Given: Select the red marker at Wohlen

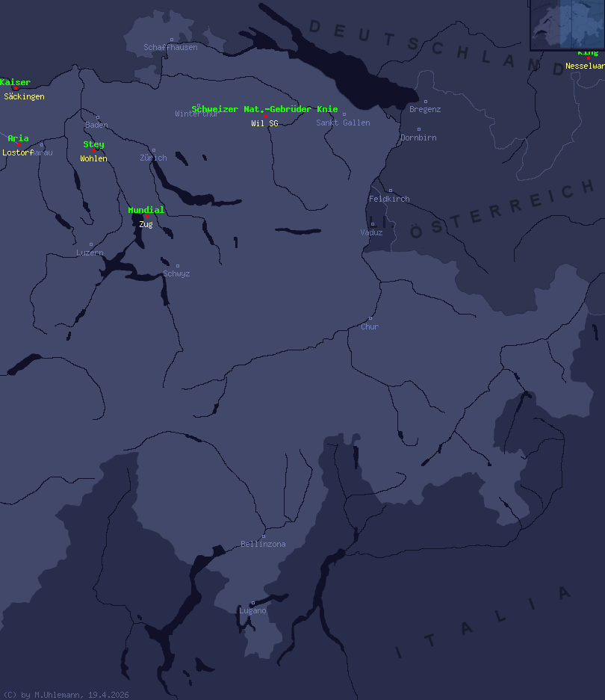Looking at the screenshot, I should coord(93,151).
